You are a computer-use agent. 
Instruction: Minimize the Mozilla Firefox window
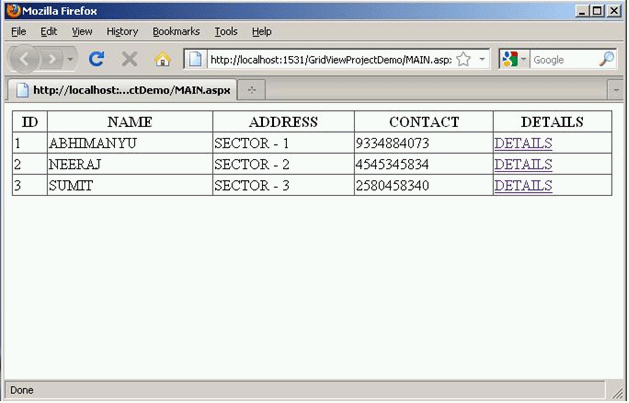tap(581, 11)
